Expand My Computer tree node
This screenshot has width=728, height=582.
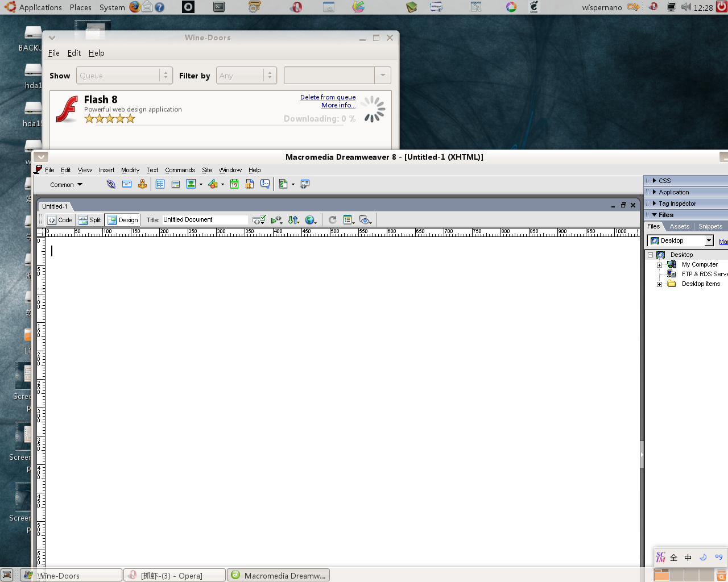pyautogui.click(x=659, y=265)
